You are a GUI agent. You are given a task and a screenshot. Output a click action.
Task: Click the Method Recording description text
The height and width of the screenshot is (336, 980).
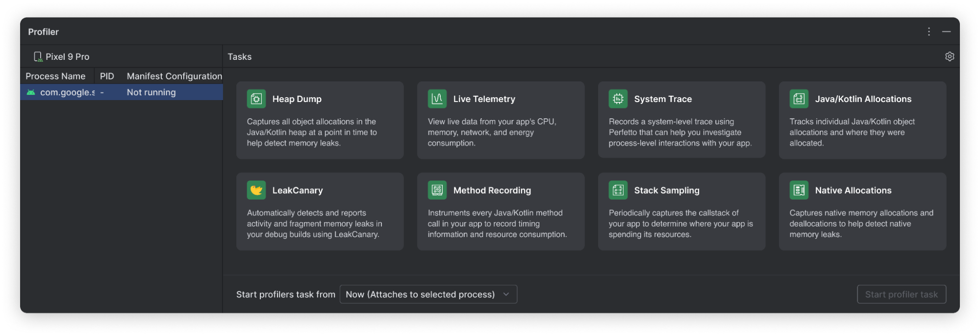click(497, 224)
